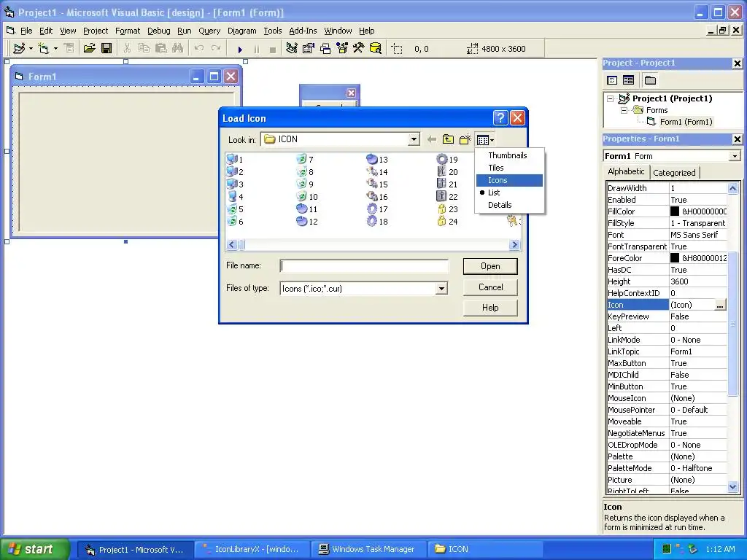The image size is (747, 560).
Task: Click the ellipsis button for Icon property
Action: point(720,306)
